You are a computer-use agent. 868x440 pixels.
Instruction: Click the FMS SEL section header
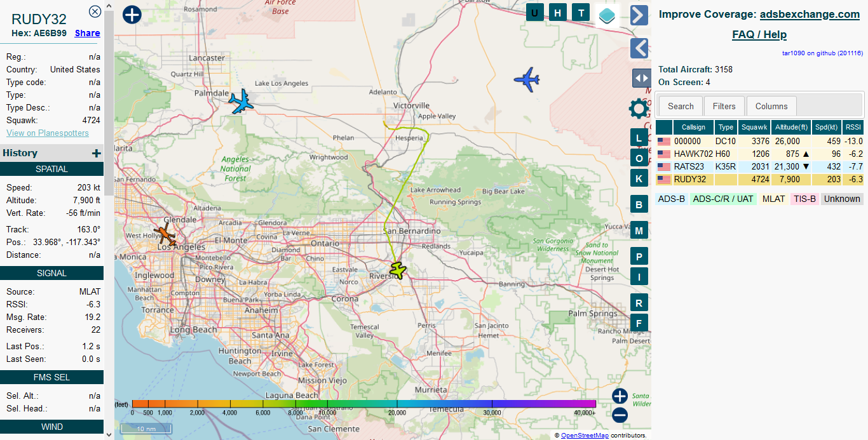coord(51,377)
